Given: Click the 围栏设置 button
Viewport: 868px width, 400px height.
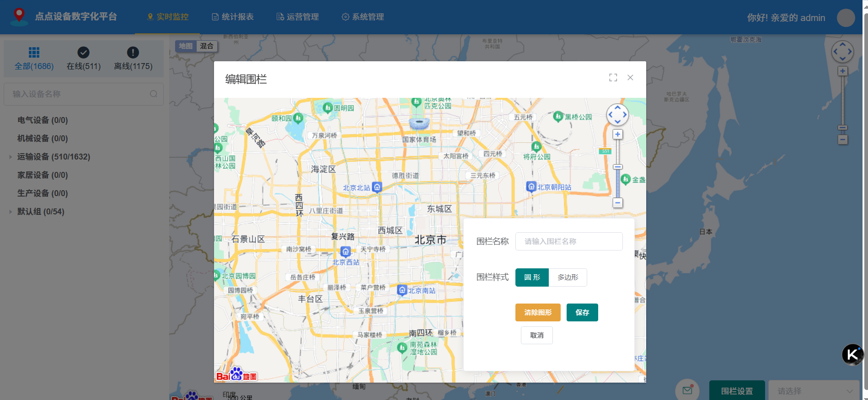Looking at the screenshot, I should tap(737, 391).
